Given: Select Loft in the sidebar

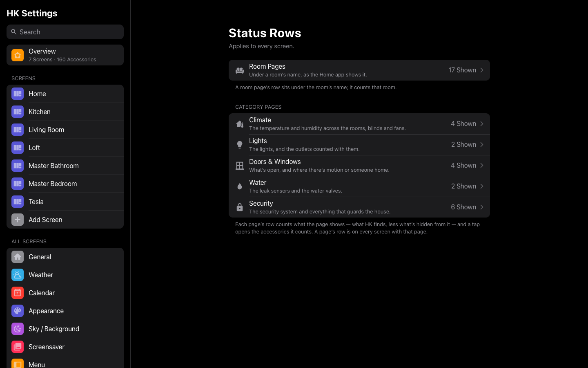Looking at the screenshot, I should (x=65, y=148).
